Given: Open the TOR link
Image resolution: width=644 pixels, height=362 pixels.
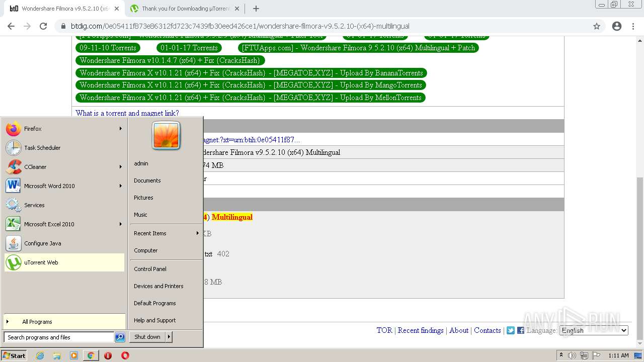Looking at the screenshot, I should pyautogui.click(x=384, y=330).
